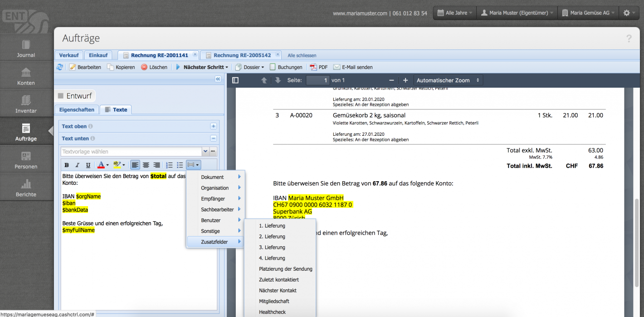Image resolution: width=644 pixels, height=317 pixels.
Task: Toggle bold formatting in the text editor
Action: coord(66,164)
